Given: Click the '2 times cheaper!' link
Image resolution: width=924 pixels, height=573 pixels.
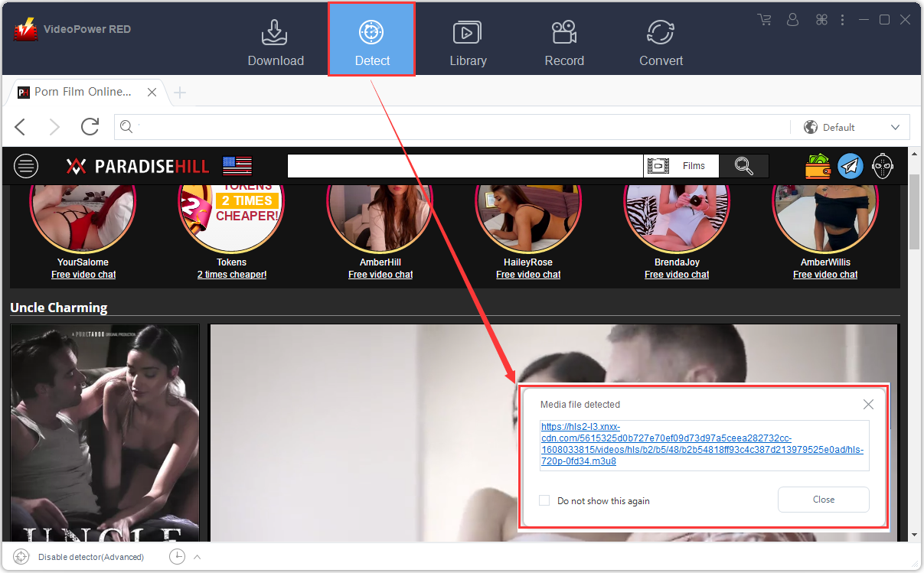Looking at the screenshot, I should tap(232, 275).
